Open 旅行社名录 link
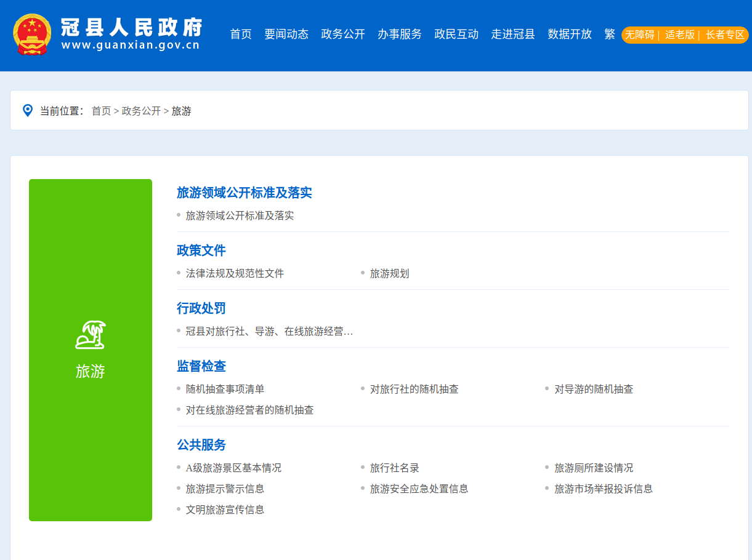 pos(394,468)
